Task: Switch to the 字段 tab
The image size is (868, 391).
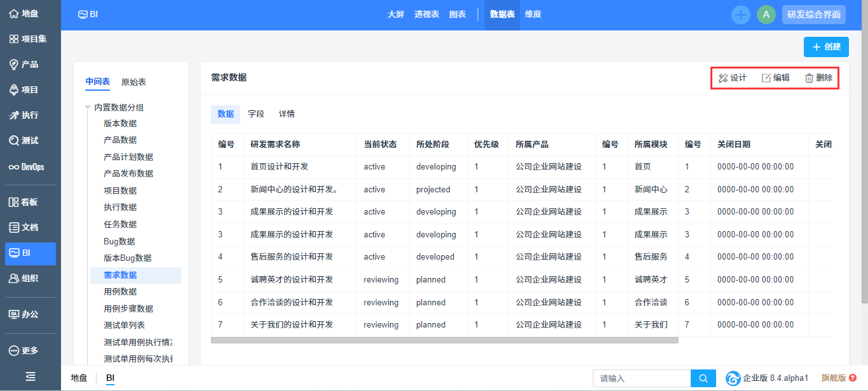Action: tap(256, 114)
